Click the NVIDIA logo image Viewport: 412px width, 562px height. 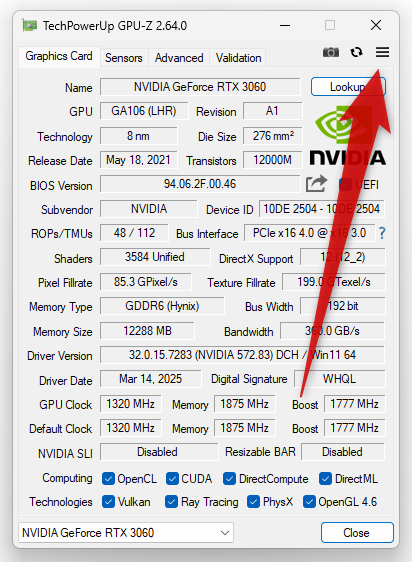click(x=347, y=136)
